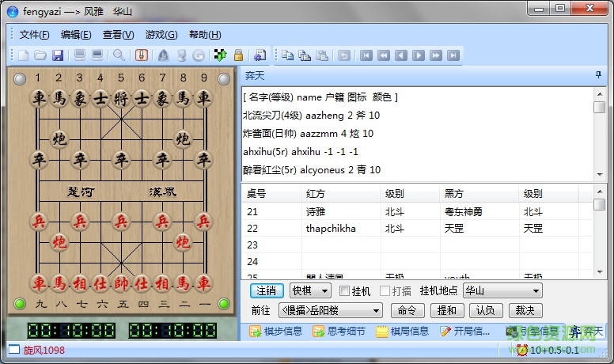
Task: Click the magnifying glass search icon
Action: [x=119, y=55]
